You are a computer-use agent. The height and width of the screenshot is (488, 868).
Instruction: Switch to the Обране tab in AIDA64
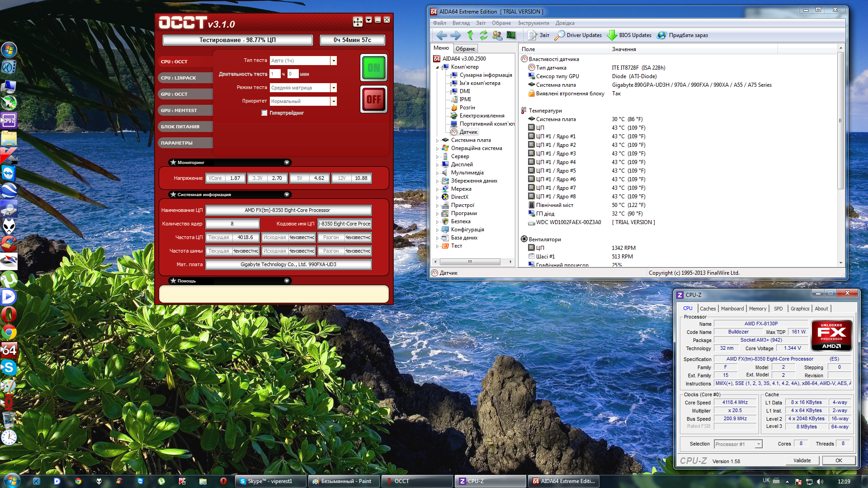465,49
